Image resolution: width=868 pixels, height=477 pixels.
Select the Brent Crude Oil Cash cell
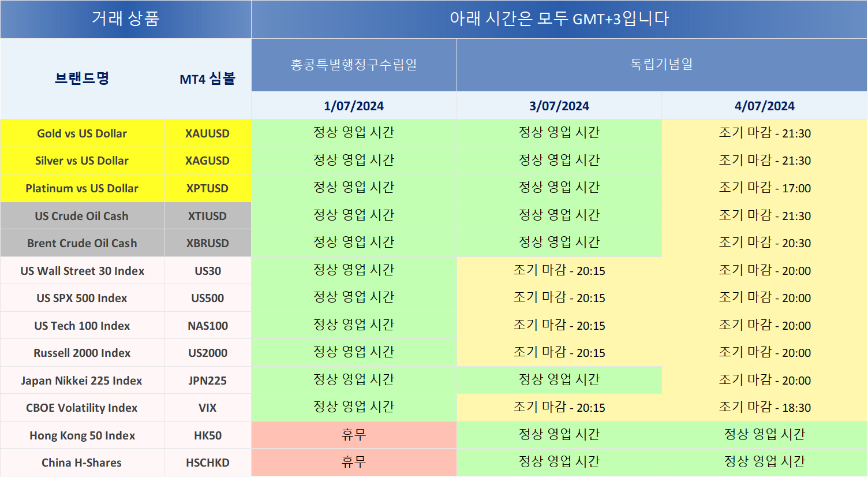click(x=82, y=243)
